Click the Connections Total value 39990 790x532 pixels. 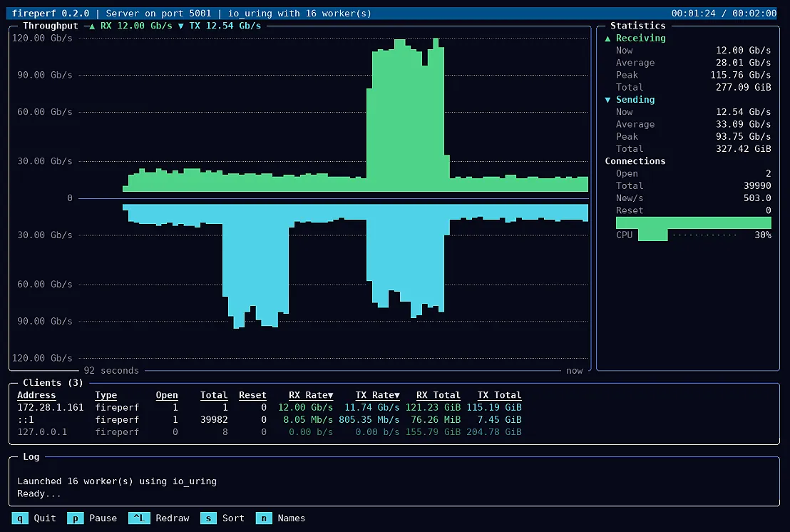(x=757, y=186)
